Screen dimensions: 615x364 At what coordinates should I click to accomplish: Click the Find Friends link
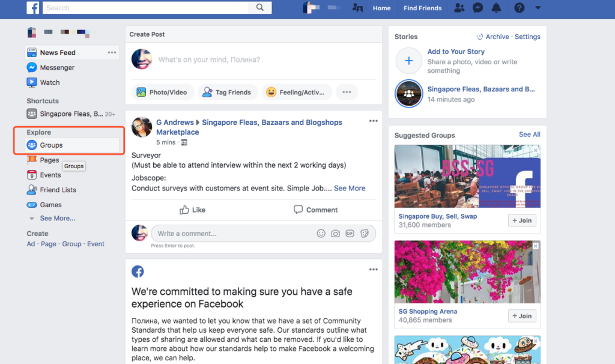tap(422, 8)
